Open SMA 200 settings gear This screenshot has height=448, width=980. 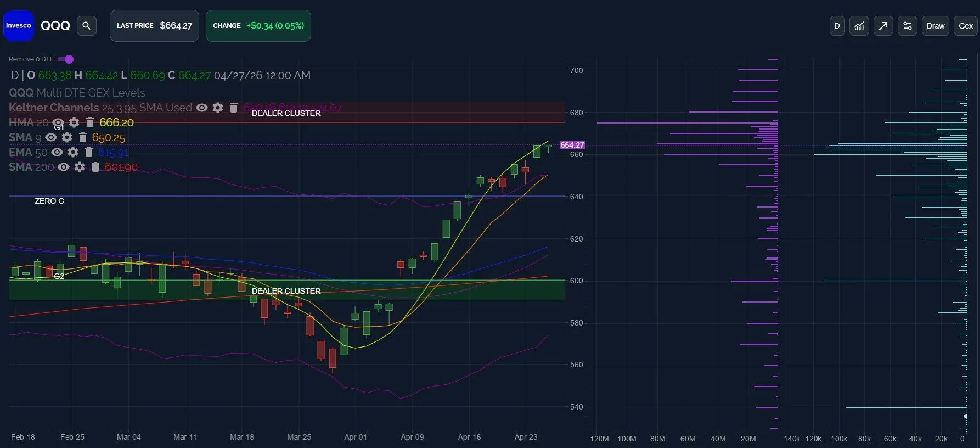tap(80, 167)
